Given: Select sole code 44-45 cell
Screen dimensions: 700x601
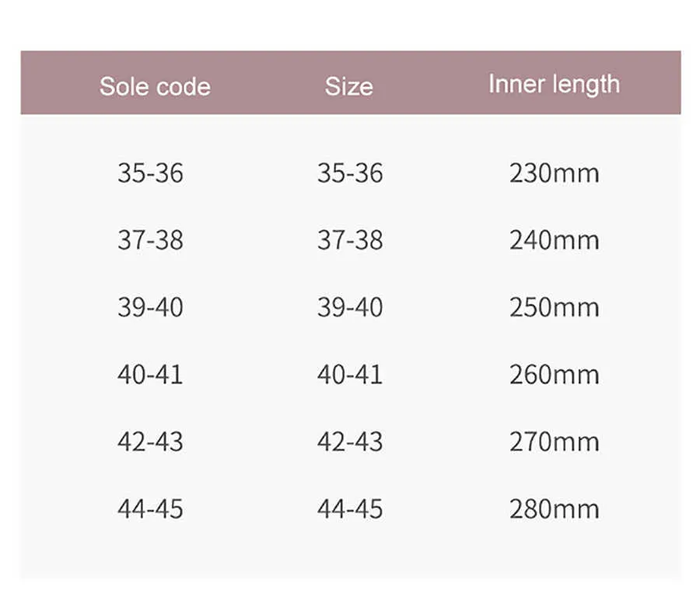Looking at the screenshot, I should 150,509.
